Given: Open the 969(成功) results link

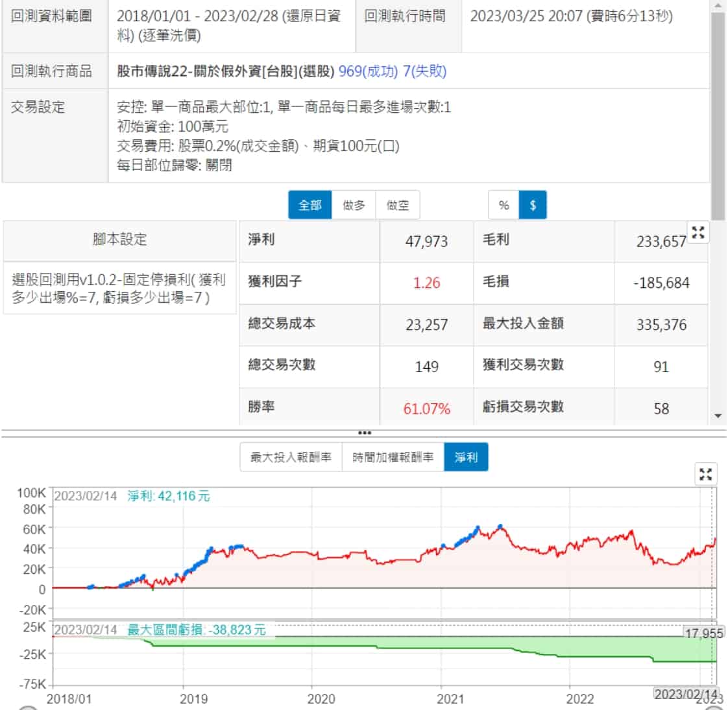Looking at the screenshot, I should click(368, 71).
